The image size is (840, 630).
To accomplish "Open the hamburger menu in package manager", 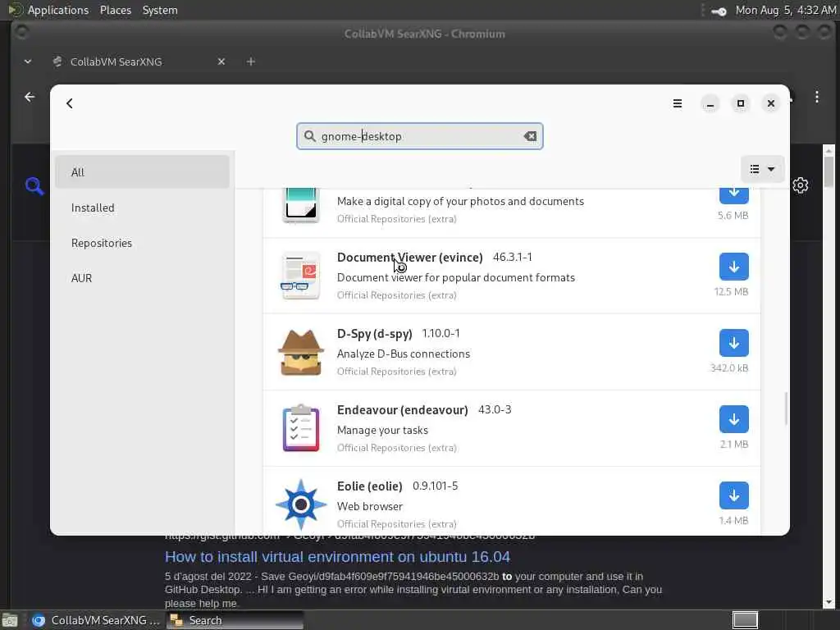I will (x=677, y=103).
